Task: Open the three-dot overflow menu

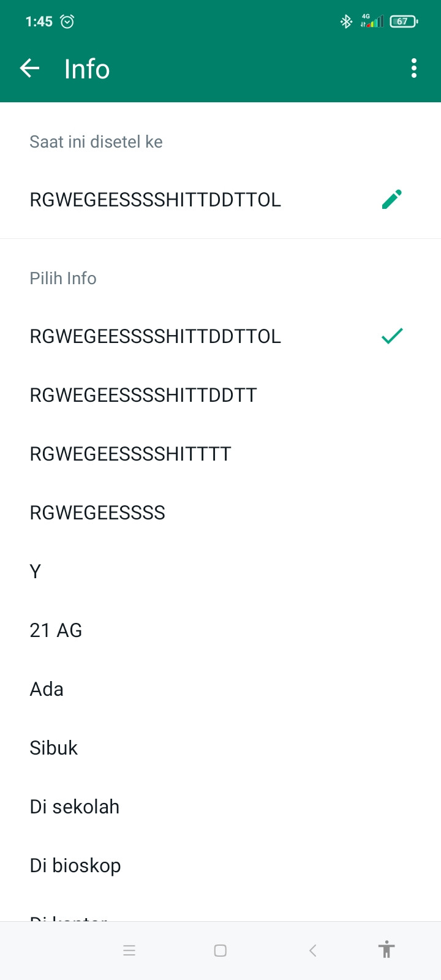Action: pos(414,68)
